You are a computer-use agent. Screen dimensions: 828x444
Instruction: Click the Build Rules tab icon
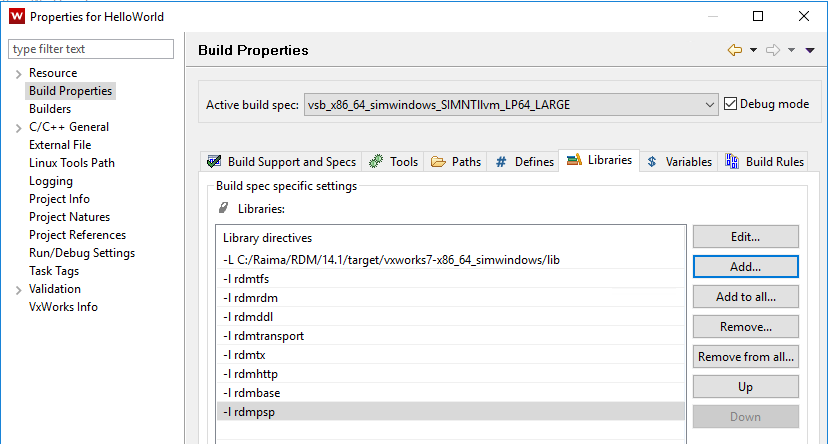pos(732,162)
